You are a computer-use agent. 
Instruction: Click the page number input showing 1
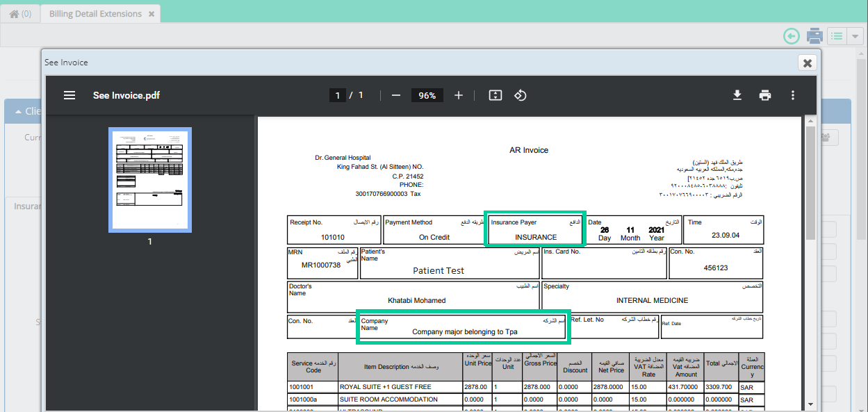pyautogui.click(x=337, y=95)
